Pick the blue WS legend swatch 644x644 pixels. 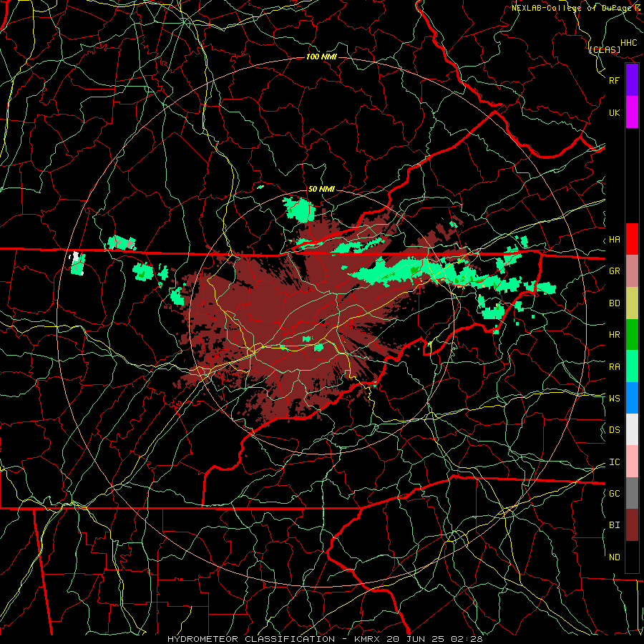point(632,398)
